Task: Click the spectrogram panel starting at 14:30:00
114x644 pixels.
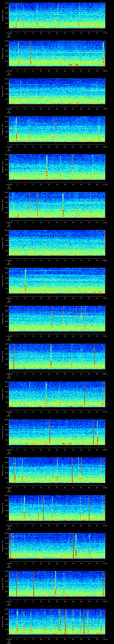Action: click(57, 546)
